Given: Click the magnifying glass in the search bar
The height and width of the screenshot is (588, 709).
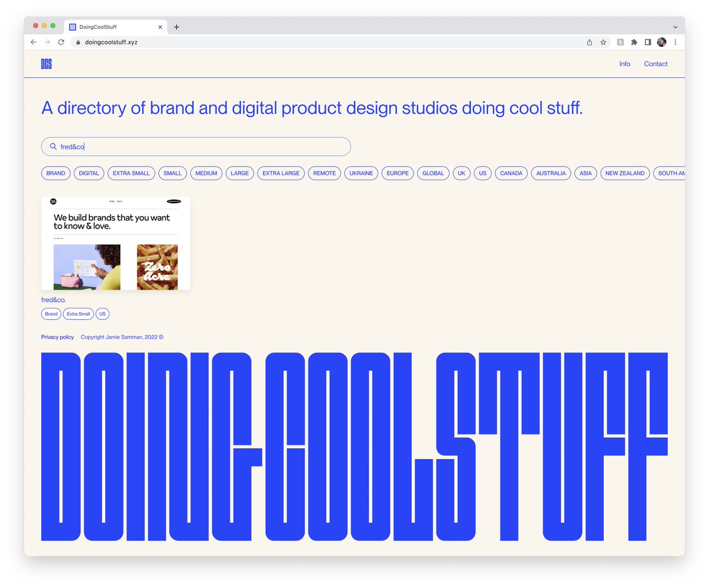Looking at the screenshot, I should click(53, 146).
